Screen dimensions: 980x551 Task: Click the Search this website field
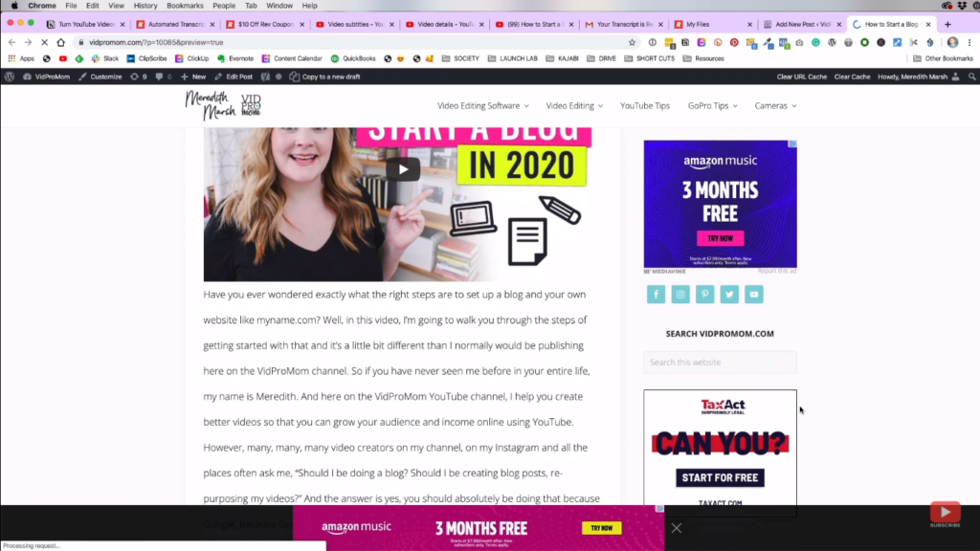click(x=720, y=363)
